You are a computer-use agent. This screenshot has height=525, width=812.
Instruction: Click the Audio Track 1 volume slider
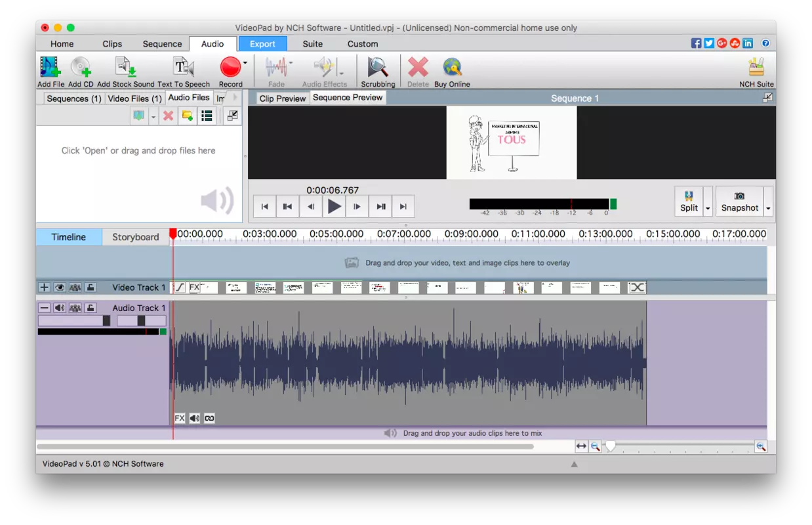tap(75, 321)
